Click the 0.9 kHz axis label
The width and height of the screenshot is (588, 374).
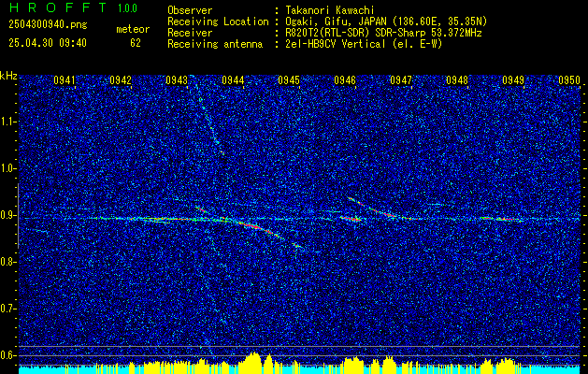coord(7,215)
